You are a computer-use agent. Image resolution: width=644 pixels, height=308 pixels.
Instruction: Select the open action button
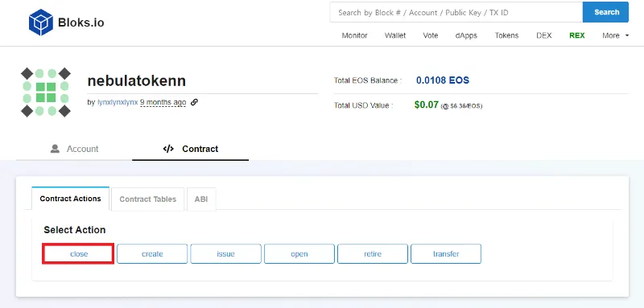tap(299, 254)
